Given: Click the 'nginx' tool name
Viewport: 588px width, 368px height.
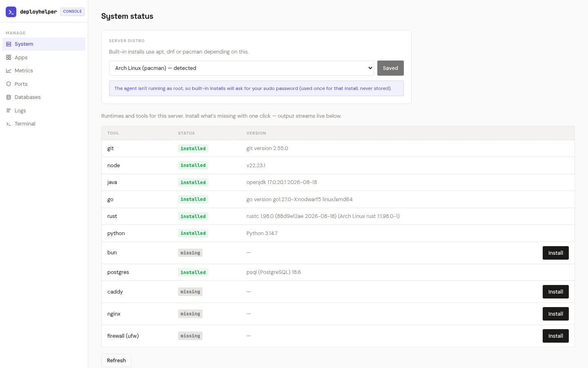Looking at the screenshot, I should click(x=114, y=314).
